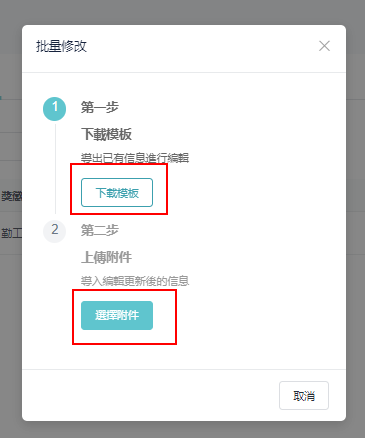Screen dimensions: 365x438
Task: Click the 批量修改 dialog title
Action: pos(61,46)
